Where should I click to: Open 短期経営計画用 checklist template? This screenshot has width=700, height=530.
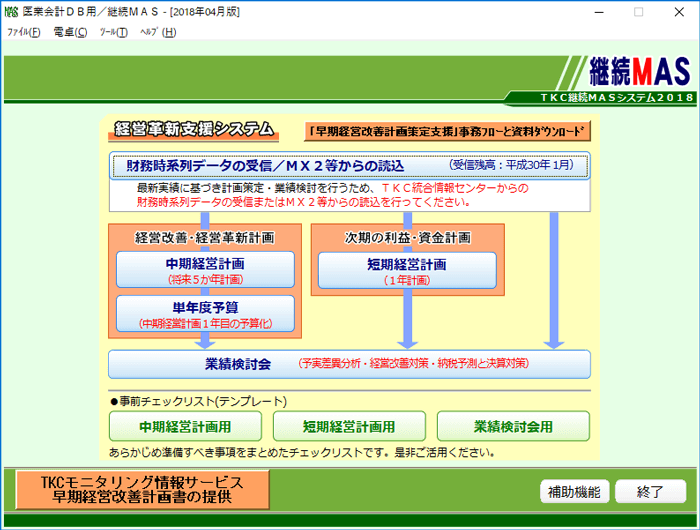[x=349, y=426]
